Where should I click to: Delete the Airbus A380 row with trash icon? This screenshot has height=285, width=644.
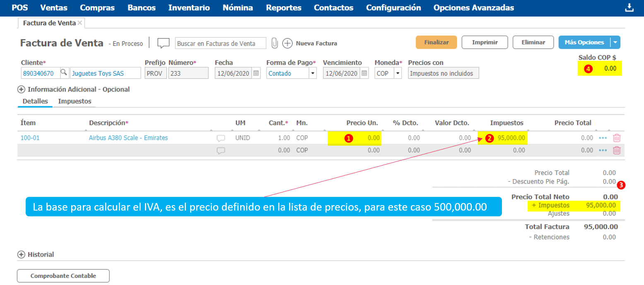point(617,138)
